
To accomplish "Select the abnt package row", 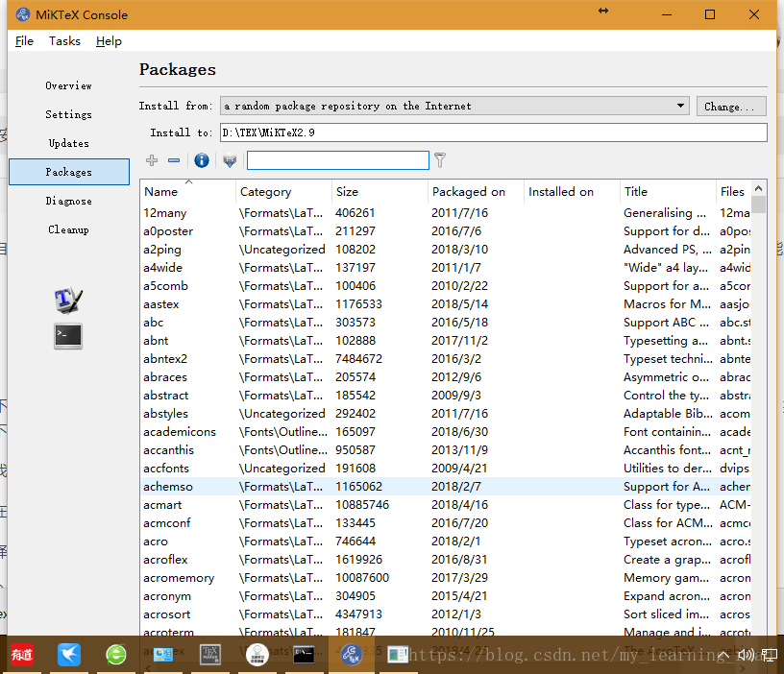I will (x=446, y=341).
